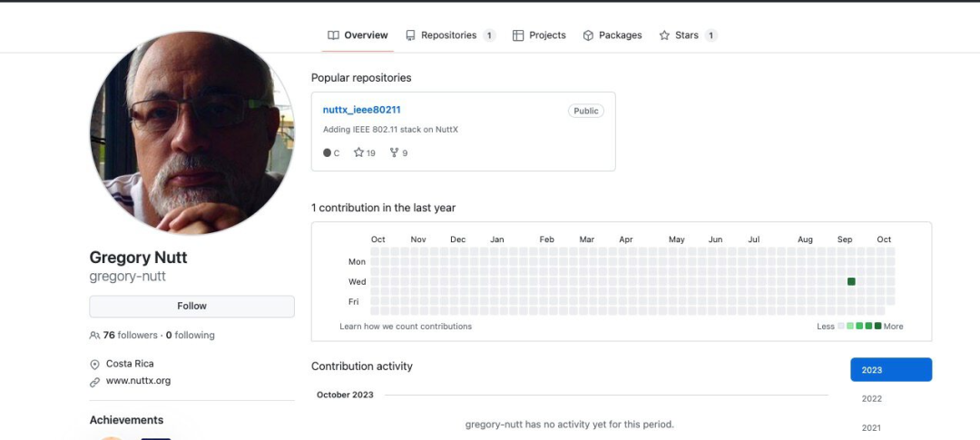
Task: Click the no activity yet message
Action: pos(569,425)
